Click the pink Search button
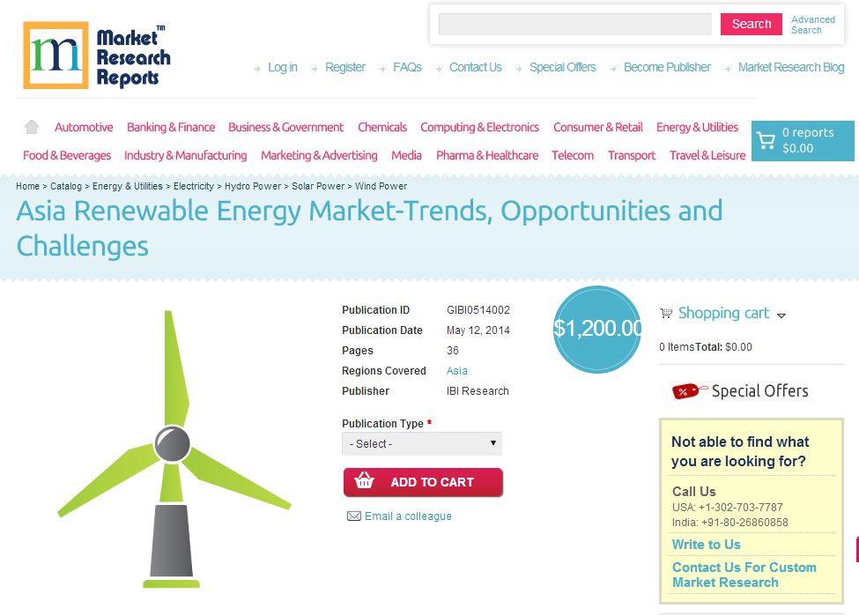 (752, 24)
